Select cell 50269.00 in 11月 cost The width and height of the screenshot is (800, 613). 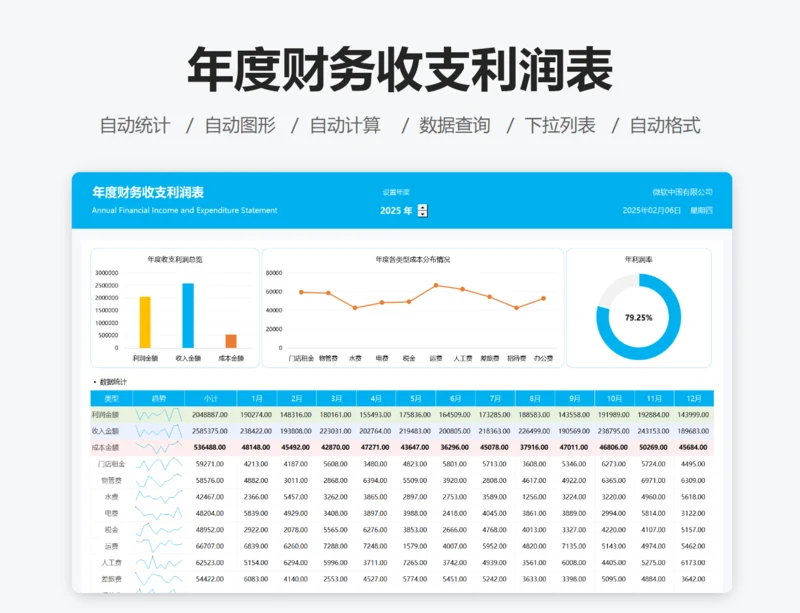[x=653, y=447]
